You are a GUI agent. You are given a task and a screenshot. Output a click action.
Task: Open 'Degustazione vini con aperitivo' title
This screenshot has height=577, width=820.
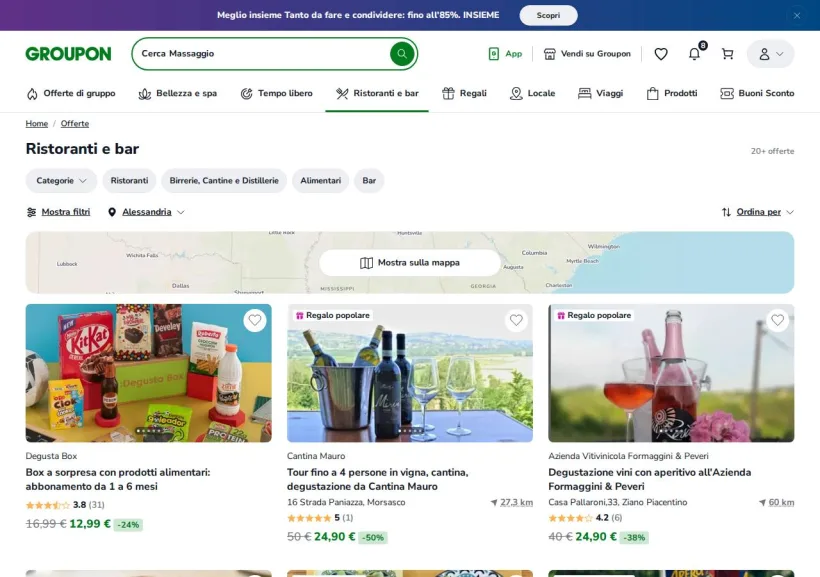click(650, 479)
